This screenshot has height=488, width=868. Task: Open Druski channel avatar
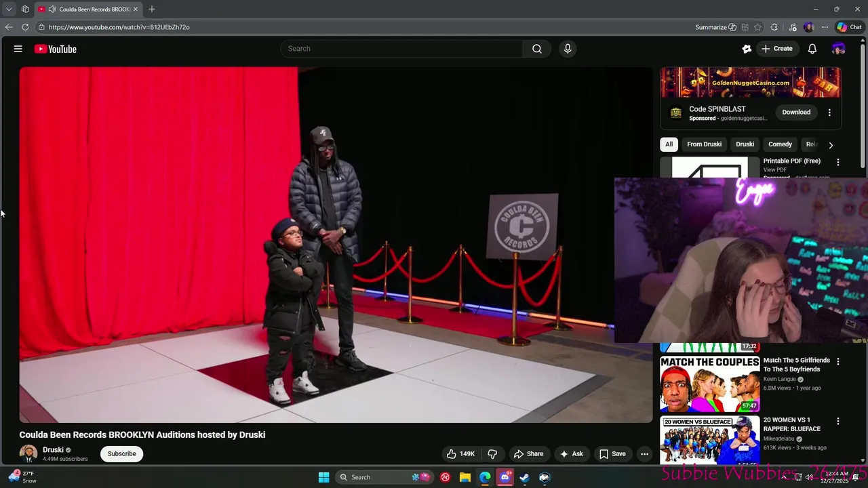click(x=28, y=454)
